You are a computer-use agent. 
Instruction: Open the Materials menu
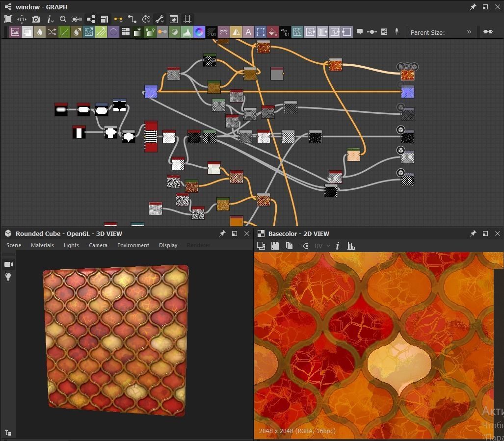coord(42,245)
